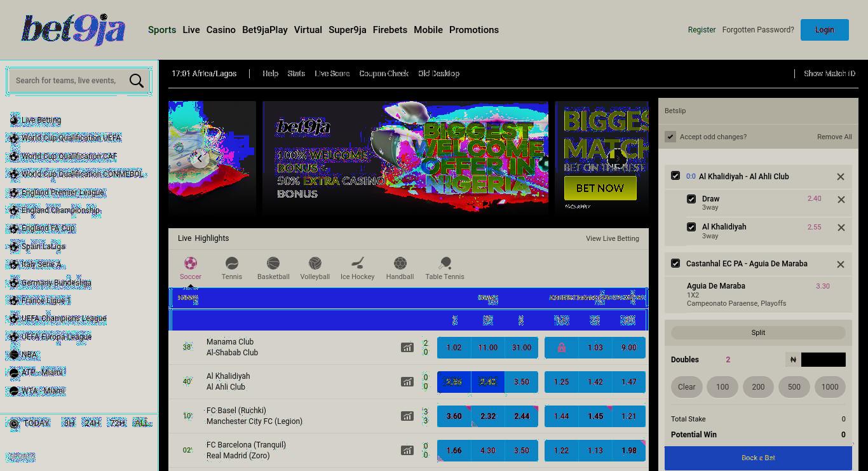Image resolution: width=868 pixels, height=471 pixels.
Task: Open stats icon for FC Barcelona match
Action: (407, 451)
